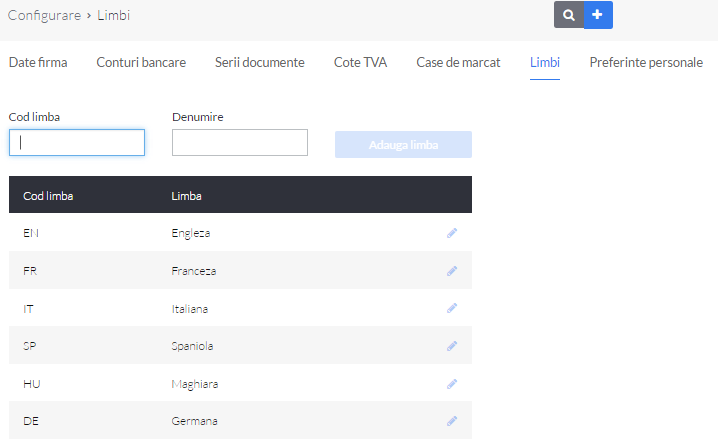Go to the Serii documente tab
Screen dimensions: 718x444
[260, 62]
